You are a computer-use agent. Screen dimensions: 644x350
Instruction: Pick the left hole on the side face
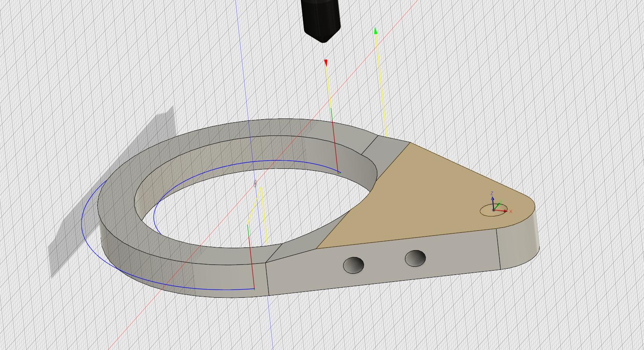[354, 265]
